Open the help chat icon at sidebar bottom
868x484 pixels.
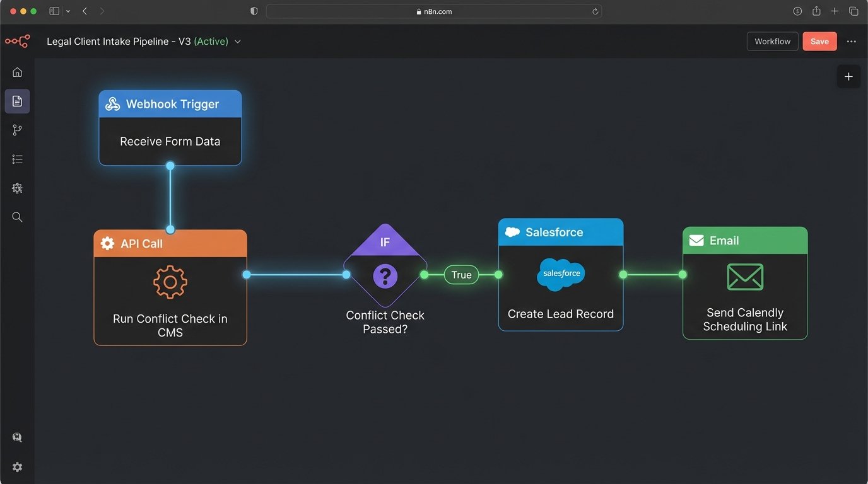click(17, 437)
